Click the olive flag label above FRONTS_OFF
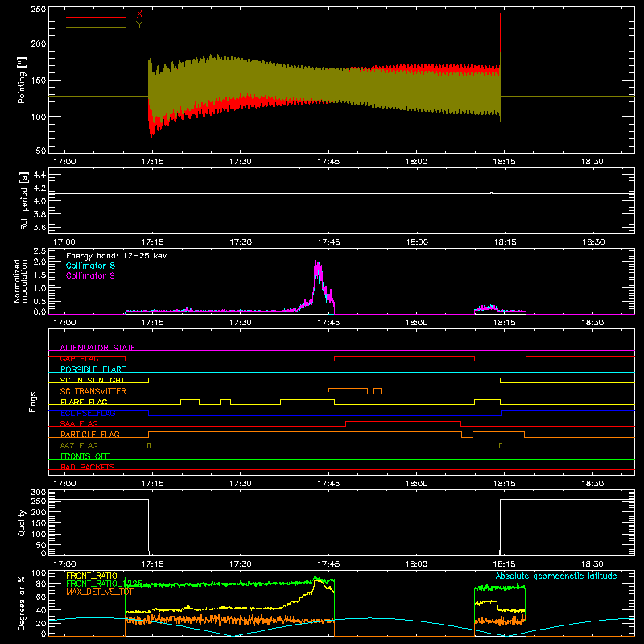 79,445
